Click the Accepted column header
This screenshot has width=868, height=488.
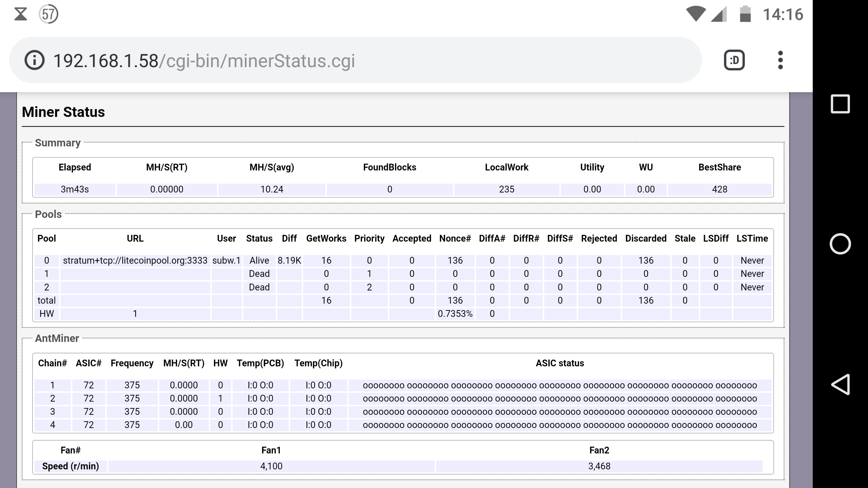pos(412,238)
